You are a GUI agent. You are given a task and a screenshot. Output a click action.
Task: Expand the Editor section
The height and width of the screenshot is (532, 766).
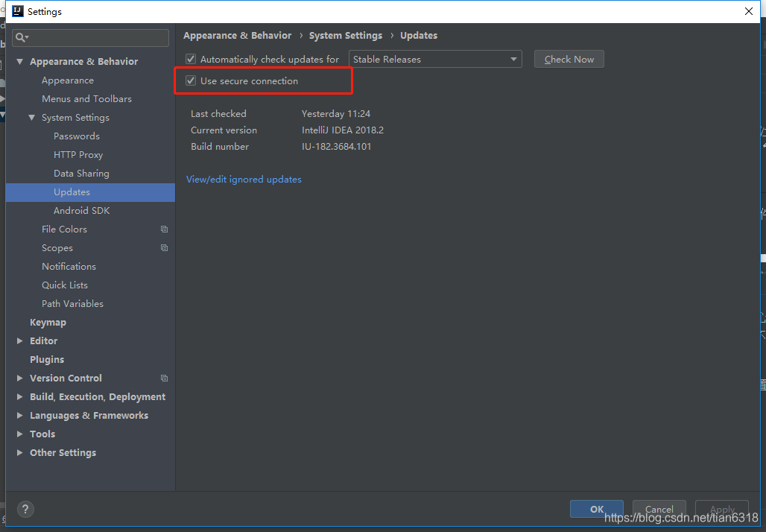[x=20, y=341]
